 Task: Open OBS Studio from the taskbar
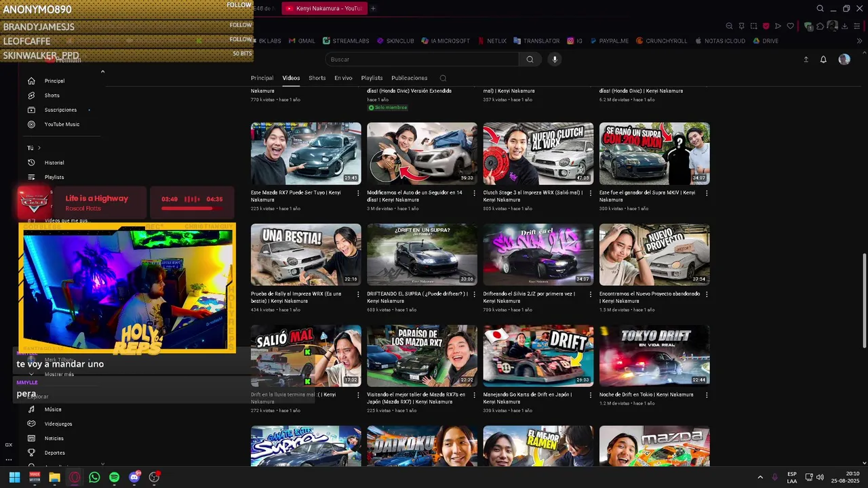[154, 477]
